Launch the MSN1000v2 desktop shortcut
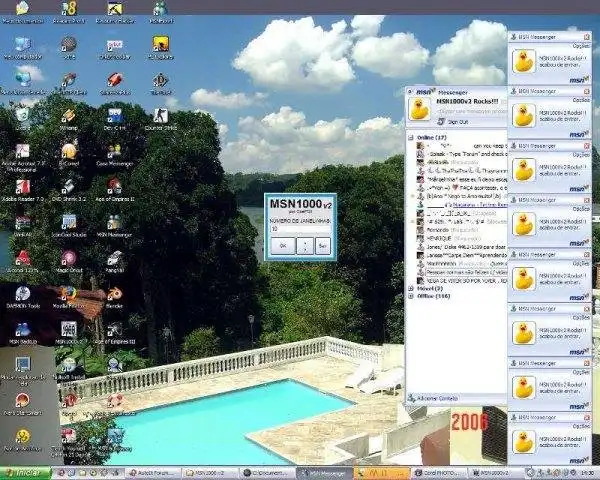This screenshot has height=480, width=600. (69, 332)
